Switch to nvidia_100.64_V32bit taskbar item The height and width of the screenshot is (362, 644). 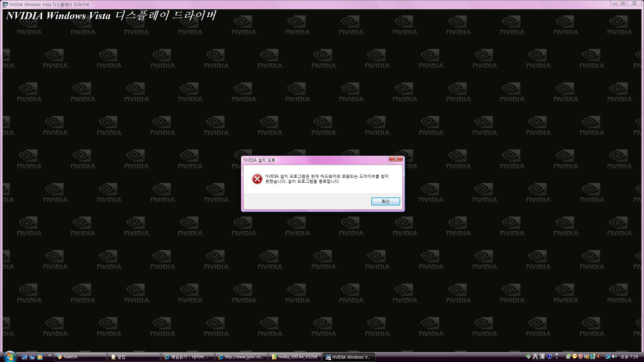pos(295,357)
